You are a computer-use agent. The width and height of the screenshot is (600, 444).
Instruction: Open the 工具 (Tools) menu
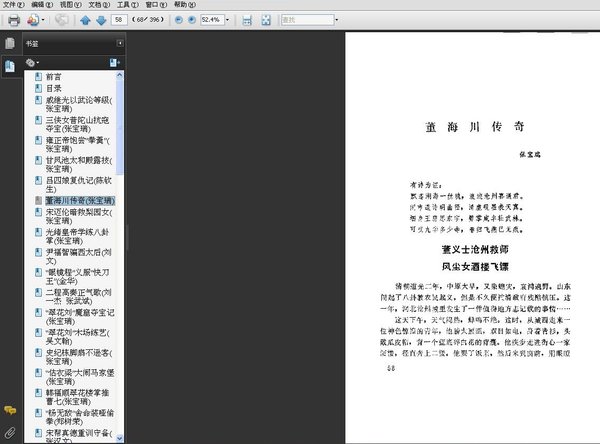pos(128,5)
